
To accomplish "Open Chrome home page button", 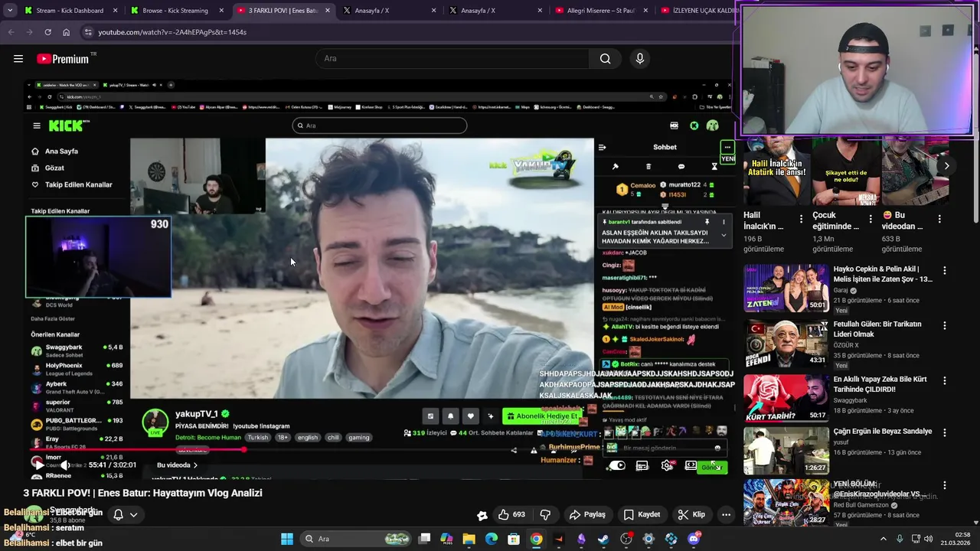I will pos(67,32).
